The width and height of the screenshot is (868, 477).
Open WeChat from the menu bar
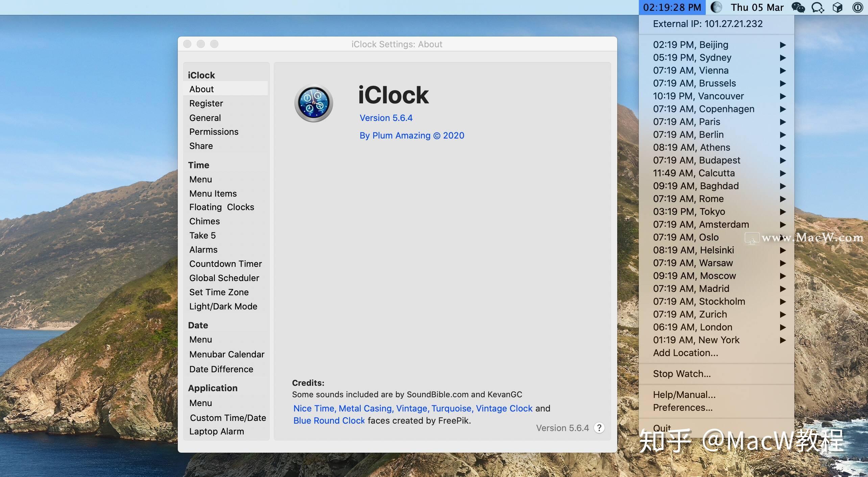click(798, 7)
